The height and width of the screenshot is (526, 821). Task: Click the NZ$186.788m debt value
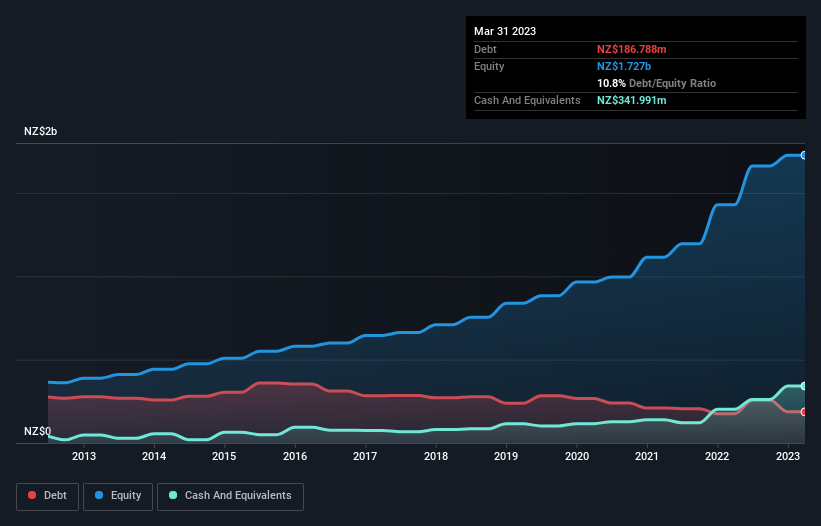[x=631, y=49]
